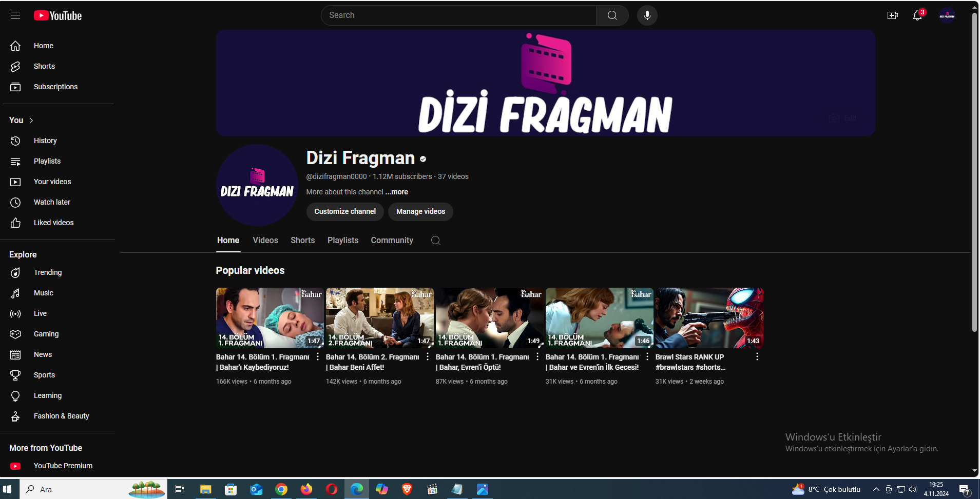This screenshot has height=499, width=980.
Task: Open the Create video menu
Action: [x=893, y=15]
